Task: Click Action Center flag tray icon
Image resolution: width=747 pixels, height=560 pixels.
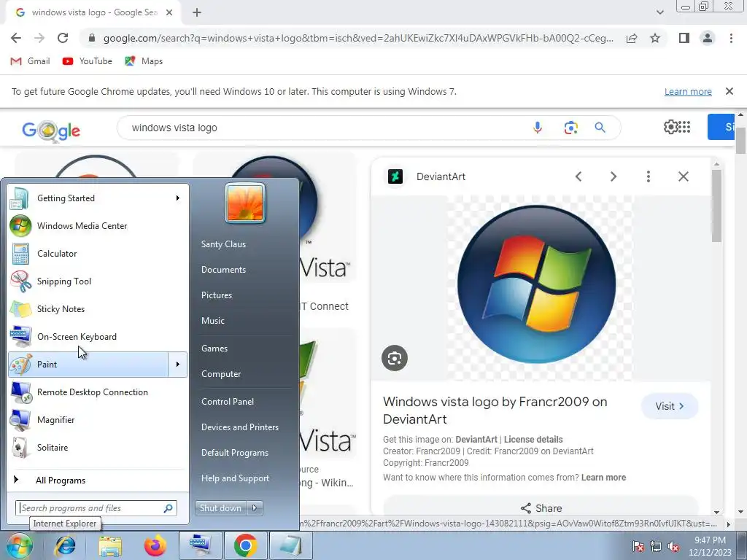Action: tap(638, 546)
